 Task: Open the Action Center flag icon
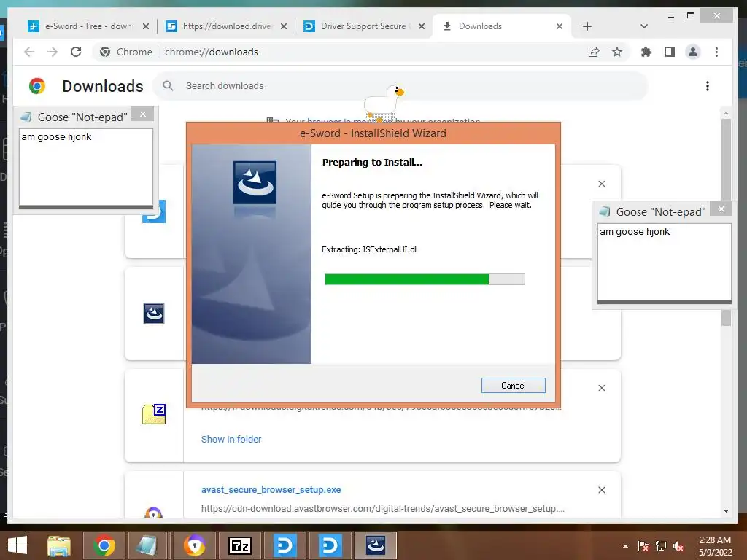pos(643,546)
